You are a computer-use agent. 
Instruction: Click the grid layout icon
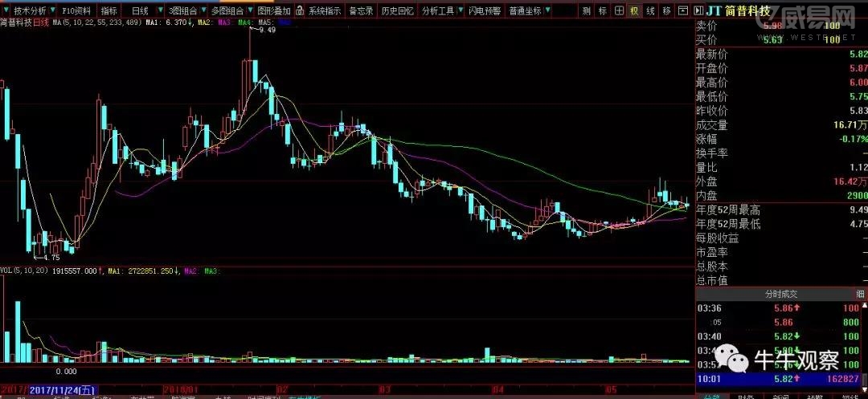tap(618, 10)
